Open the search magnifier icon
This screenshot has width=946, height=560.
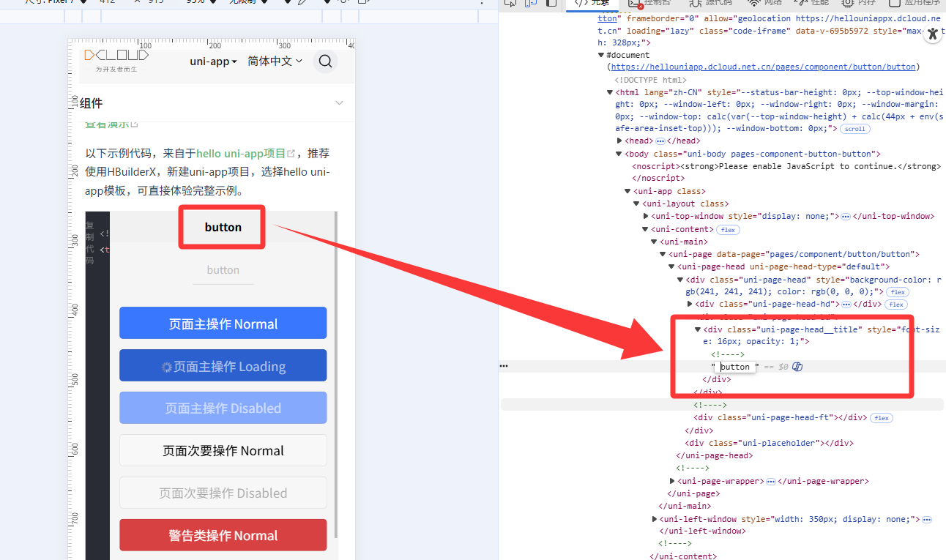tap(325, 61)
